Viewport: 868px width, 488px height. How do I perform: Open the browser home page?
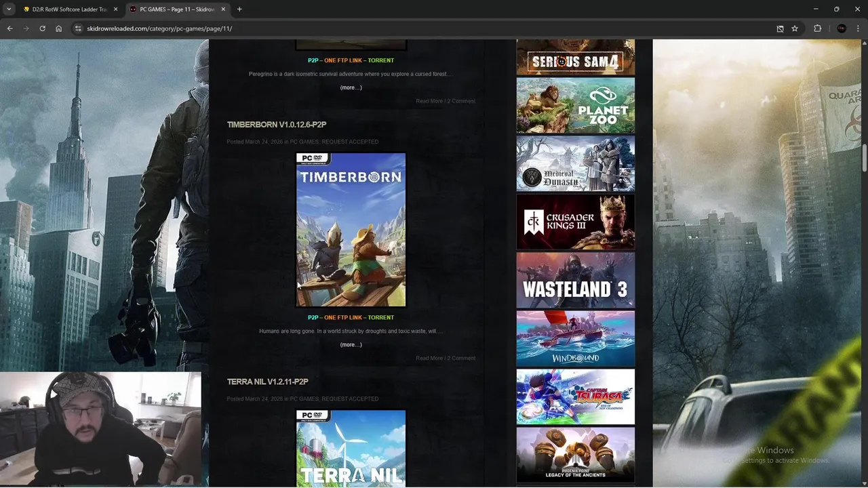click(x=59, y=28)
